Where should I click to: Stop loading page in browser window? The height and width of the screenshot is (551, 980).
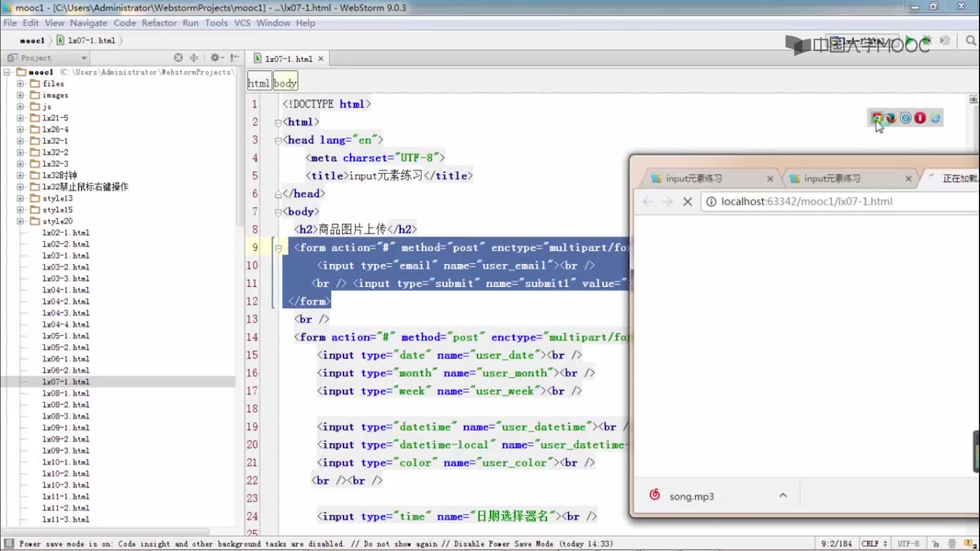(x=688, y=202)
